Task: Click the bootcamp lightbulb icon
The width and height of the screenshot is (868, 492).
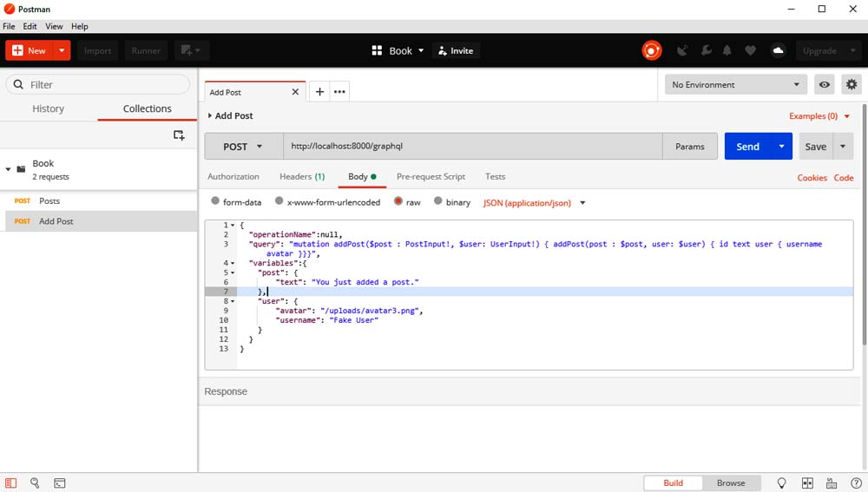Action: point(782,483)
